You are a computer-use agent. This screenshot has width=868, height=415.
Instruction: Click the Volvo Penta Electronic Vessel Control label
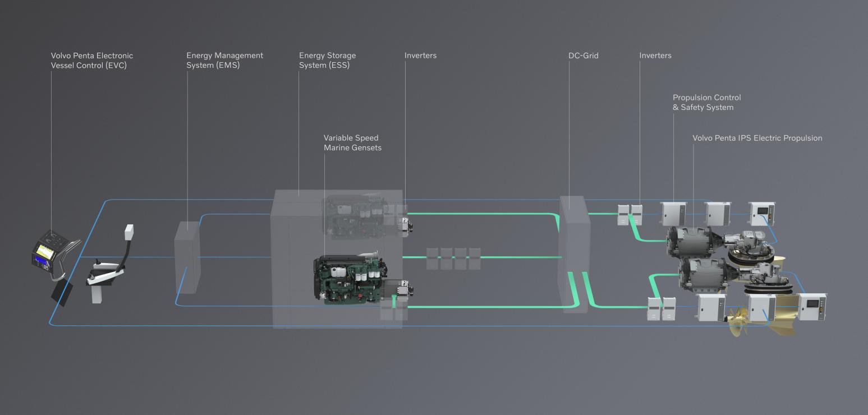click(x=92, y=60)
